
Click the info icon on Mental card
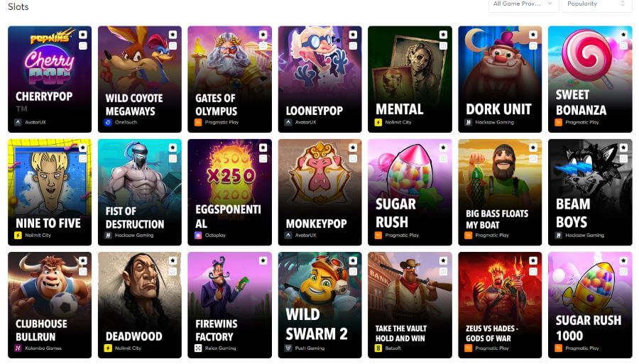443,46
